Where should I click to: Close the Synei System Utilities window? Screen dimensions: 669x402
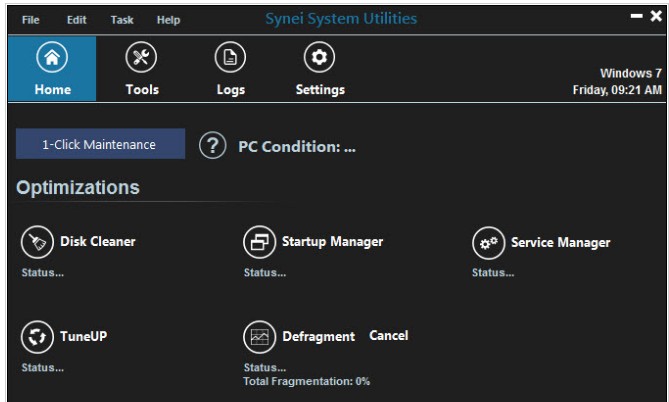(656, 16)
